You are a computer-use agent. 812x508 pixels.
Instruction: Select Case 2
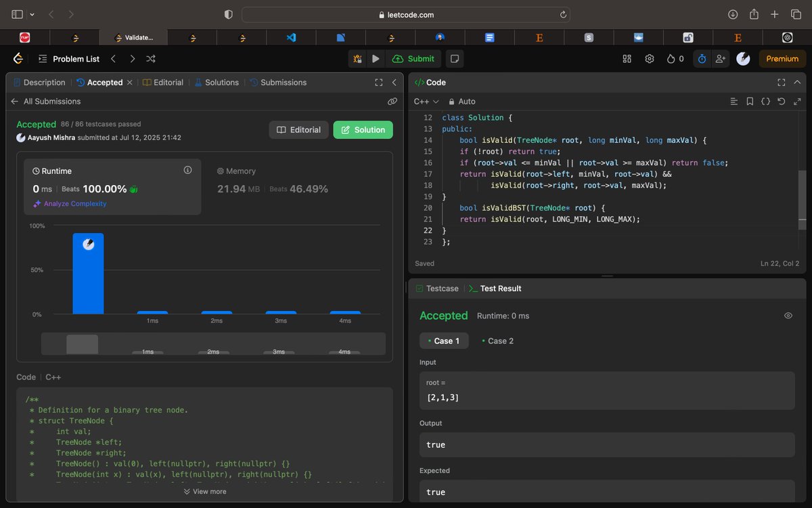[497, 341]
